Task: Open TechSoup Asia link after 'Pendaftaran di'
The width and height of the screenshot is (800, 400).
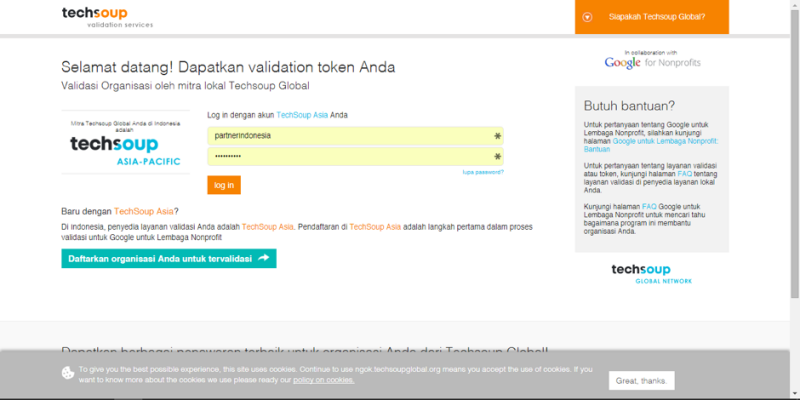Action: (x=375, y=227)
